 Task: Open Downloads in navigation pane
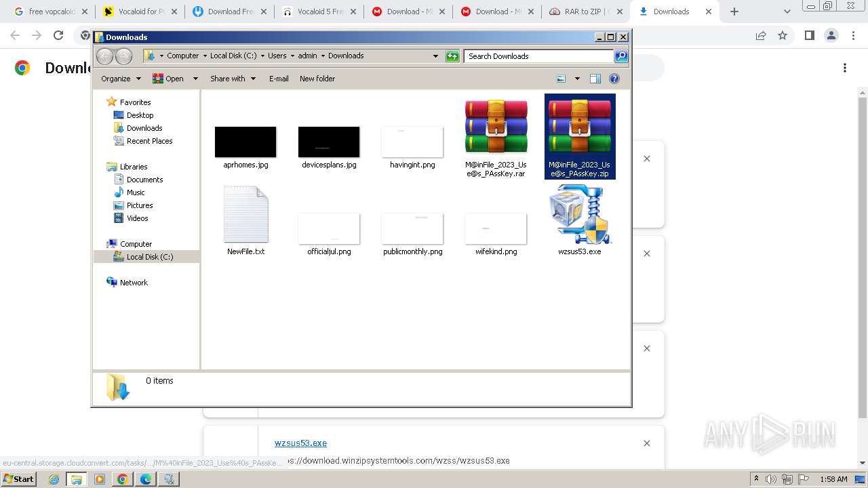(x=144, y=128)
